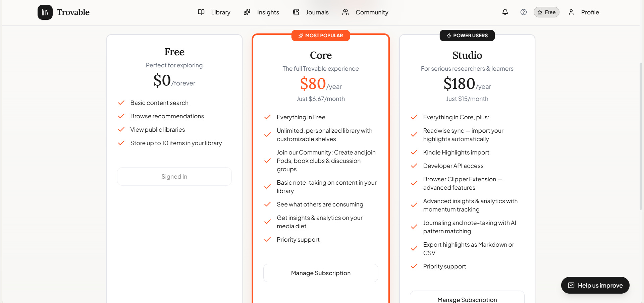The width and height of the screenshot is (644, 303).
Task: Open the help question mark icon
Action: coord(524,12)
